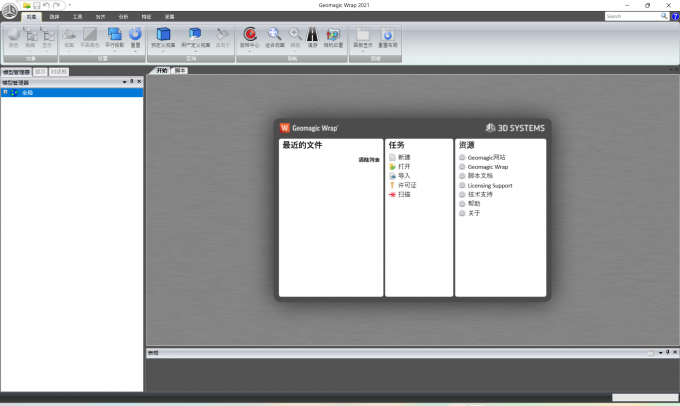Click the 显示 object tool icon

tap(47, 34)
